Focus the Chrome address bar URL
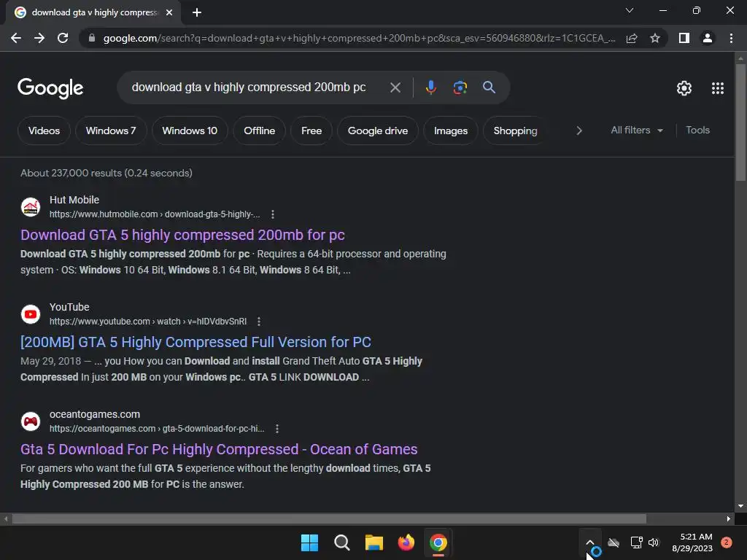Viewport: 747px width, 560px height. [x=359, y=38]
